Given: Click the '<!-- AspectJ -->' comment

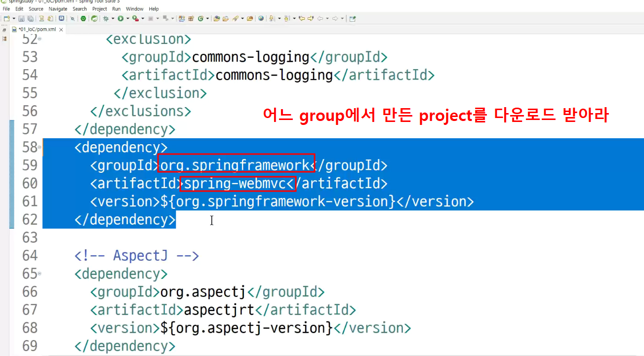Looking at the screenshot, I should click(137, 256).
